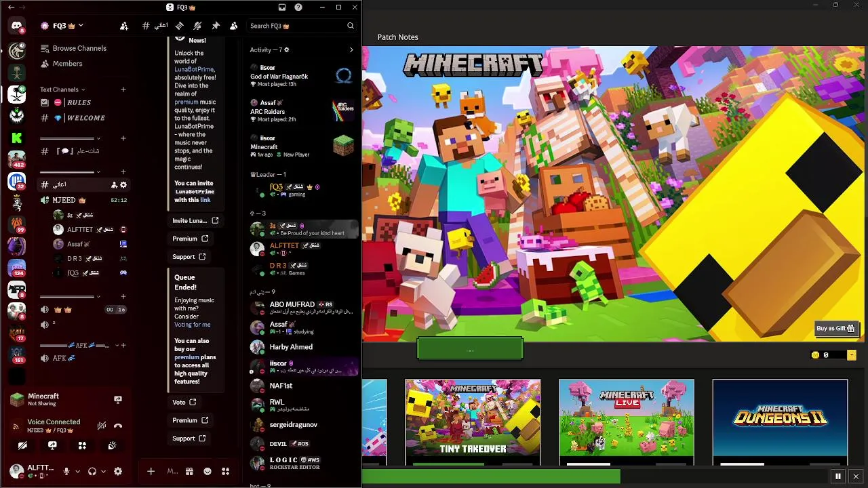Image resolution: width=868 pixels, height=488 pixels.
Task: Toggle notification settings bell in header
Action: (197, 26)
